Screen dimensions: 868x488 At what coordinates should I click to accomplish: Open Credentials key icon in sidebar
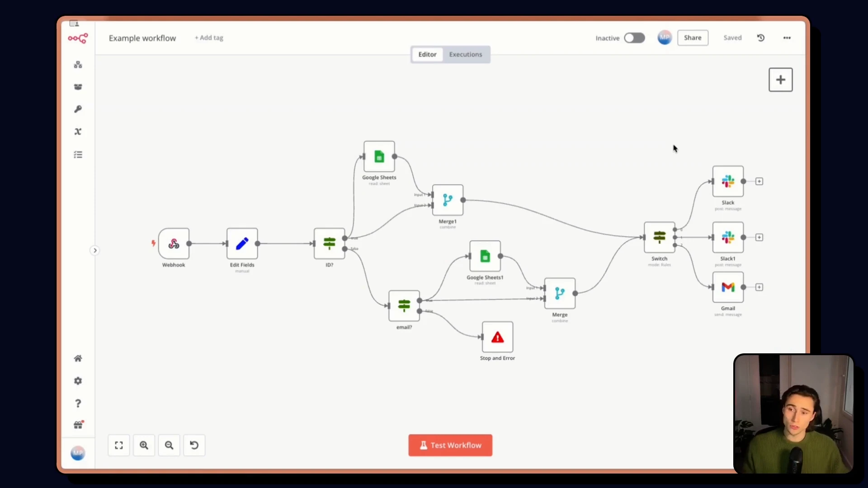point(78,109)
